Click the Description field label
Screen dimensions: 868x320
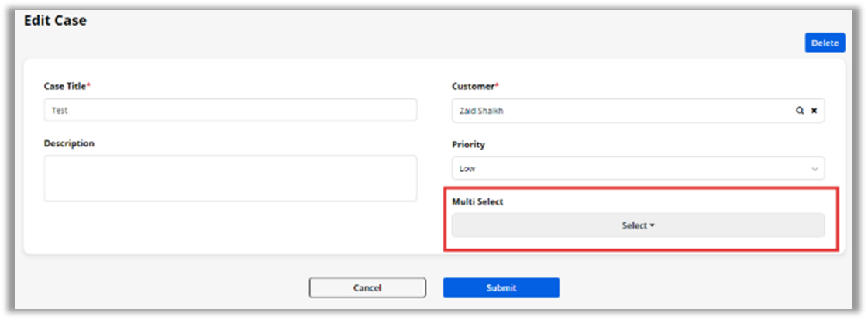69,143
